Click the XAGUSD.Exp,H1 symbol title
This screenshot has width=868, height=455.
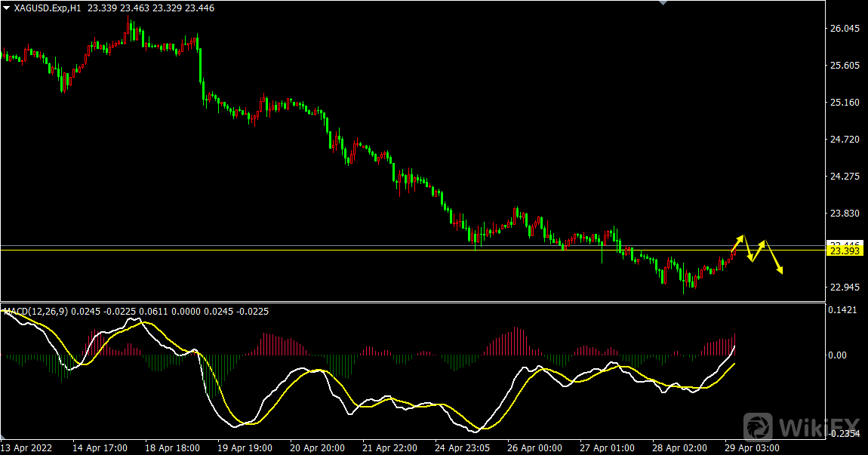pos(47,8)
